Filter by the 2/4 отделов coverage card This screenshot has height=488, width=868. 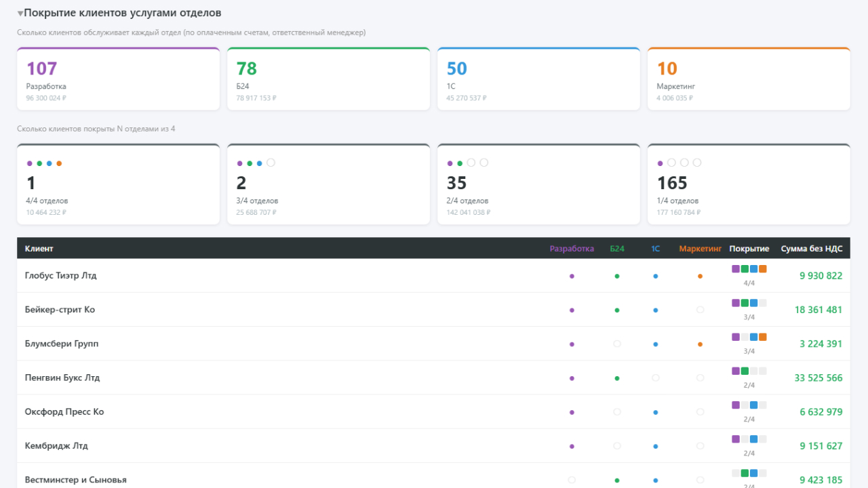[x=538, y=184]
